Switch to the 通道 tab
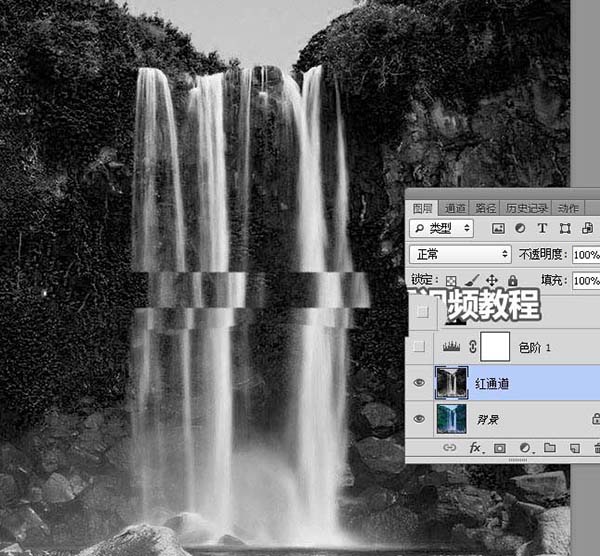This screenshot has width=600, height=556. click(x=455, y=208)
